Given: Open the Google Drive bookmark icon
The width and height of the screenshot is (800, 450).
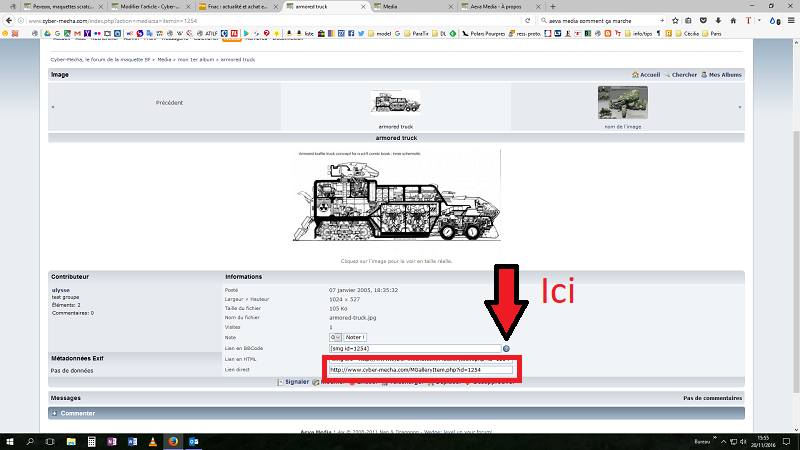Looking at the screenshot, I should coord(47,34).
